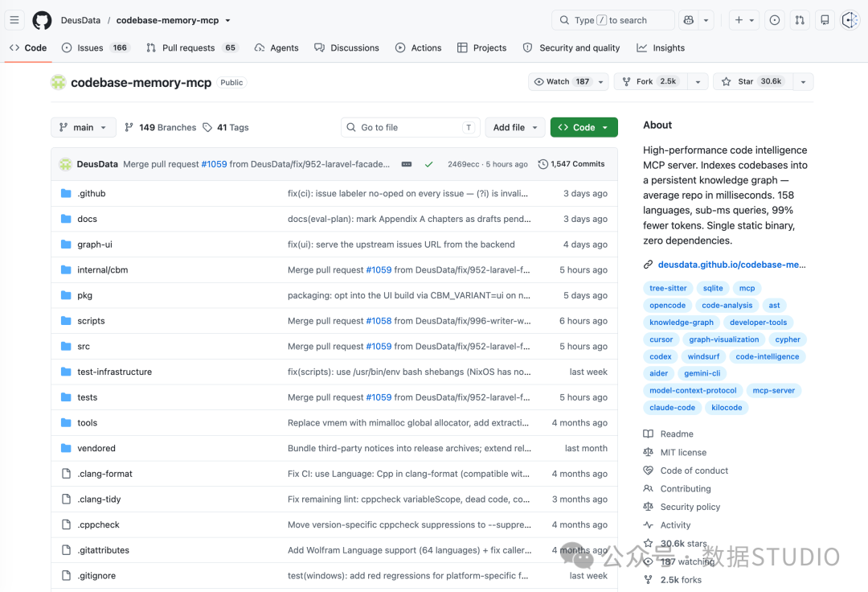This screenshot has width=868, height=592.
Task: Open the test-infrastructure folder
Action: [x=115, y=372]
